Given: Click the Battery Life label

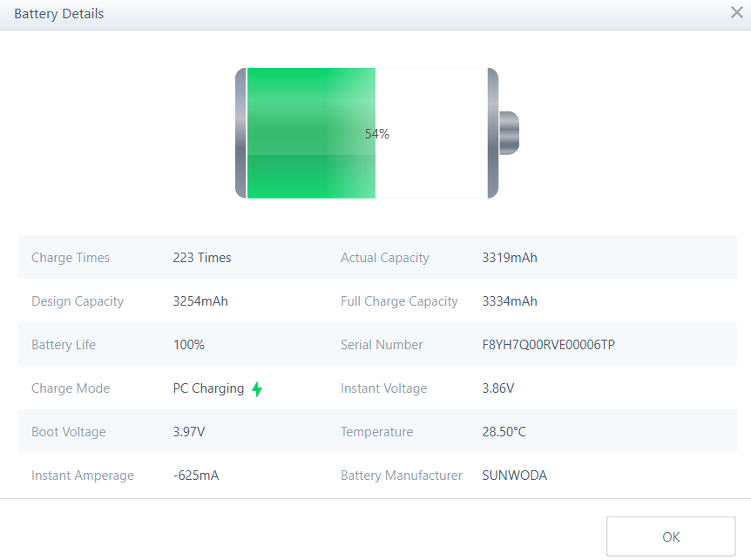Looking at the screenshot, I should coord(64,345).
